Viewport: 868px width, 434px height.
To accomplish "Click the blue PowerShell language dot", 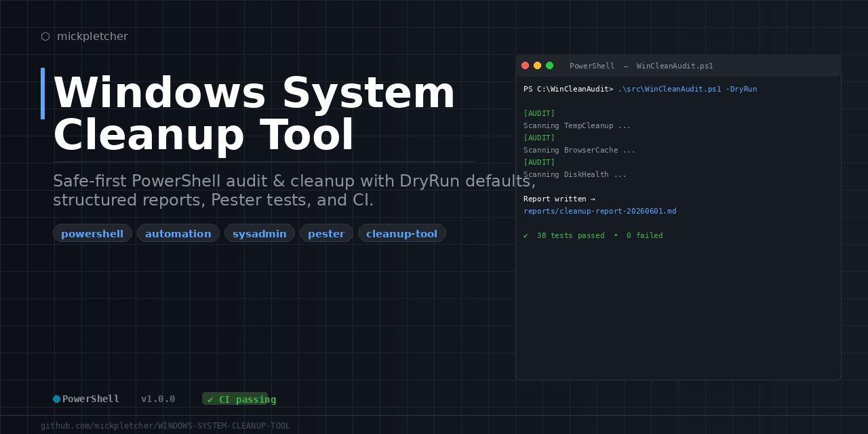I will pos(56,399).
